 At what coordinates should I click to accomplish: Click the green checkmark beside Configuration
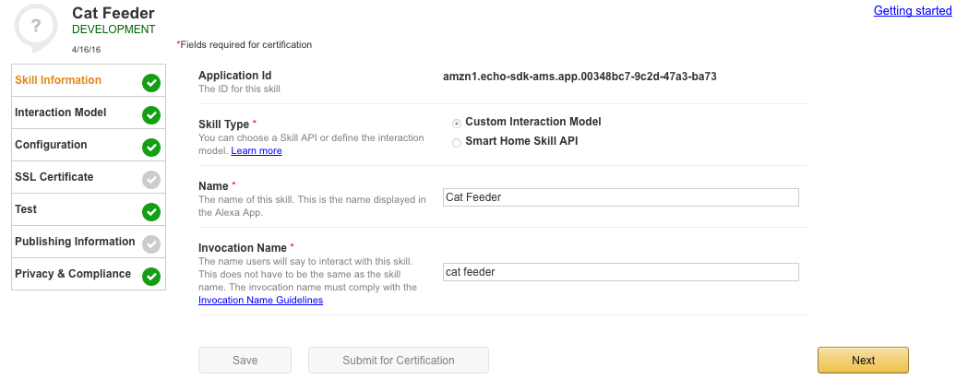pyautogui.click(x=151, y=148)
